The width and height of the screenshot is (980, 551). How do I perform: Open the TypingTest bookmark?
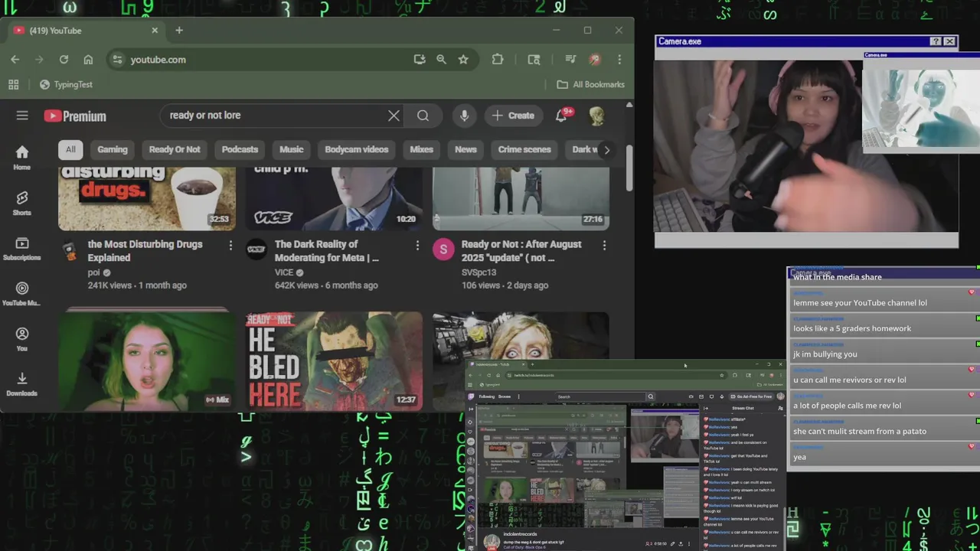[x=66, y=84]
